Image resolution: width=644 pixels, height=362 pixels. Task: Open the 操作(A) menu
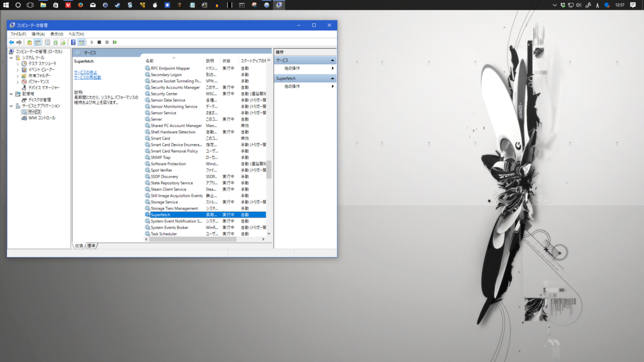38,34
